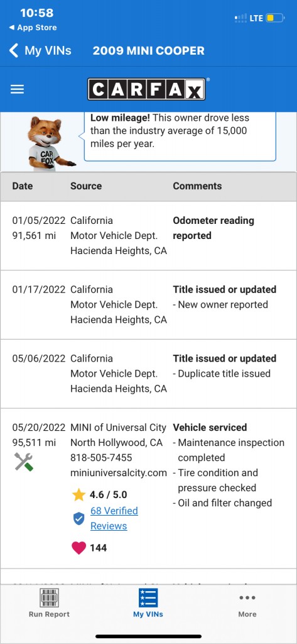The height and width of the screenshot is (644, 297).
Task: Return to App Store link
Action: click(x=33, y=28)
